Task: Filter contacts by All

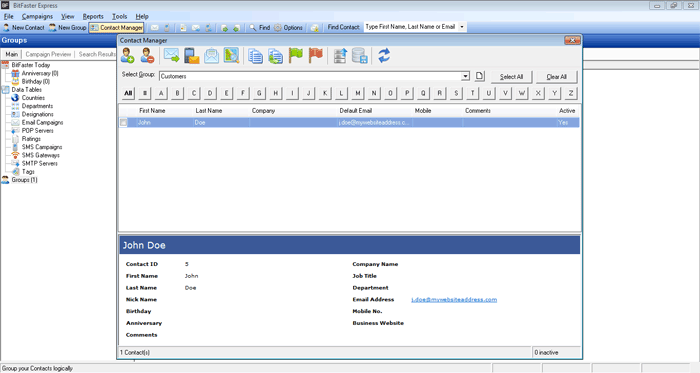Action: point(128,93)
